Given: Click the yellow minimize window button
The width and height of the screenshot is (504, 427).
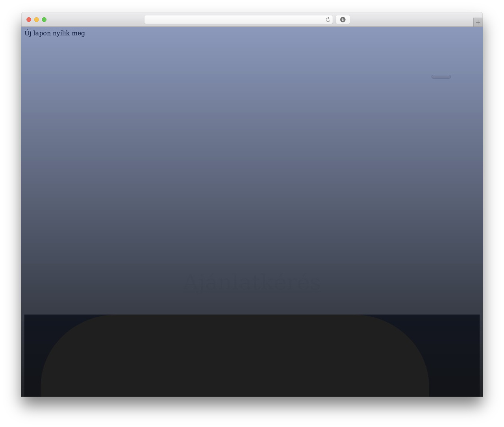Looking at the screenshot, I should (x=37, y=20).
